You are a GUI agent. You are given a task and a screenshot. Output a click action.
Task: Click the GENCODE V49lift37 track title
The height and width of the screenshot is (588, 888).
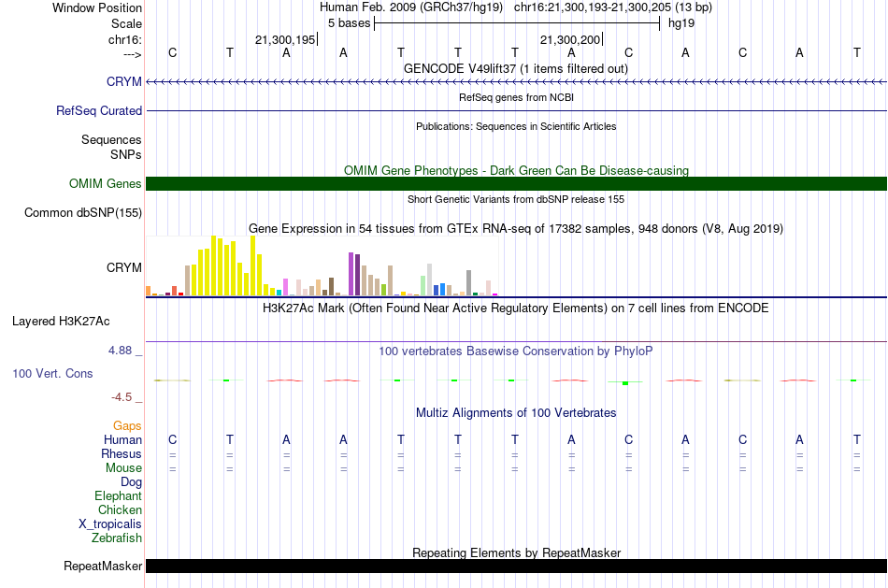coord(515,68)
